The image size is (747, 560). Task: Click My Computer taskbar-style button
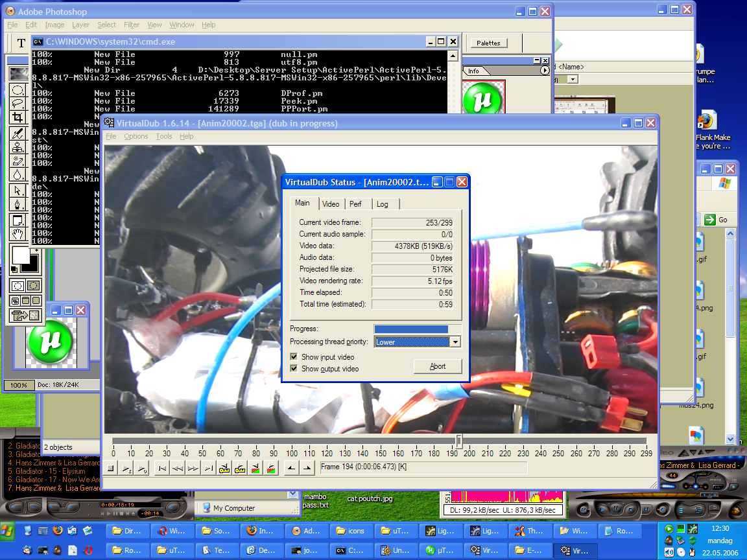pyautogui.click(x=233, y=508)
